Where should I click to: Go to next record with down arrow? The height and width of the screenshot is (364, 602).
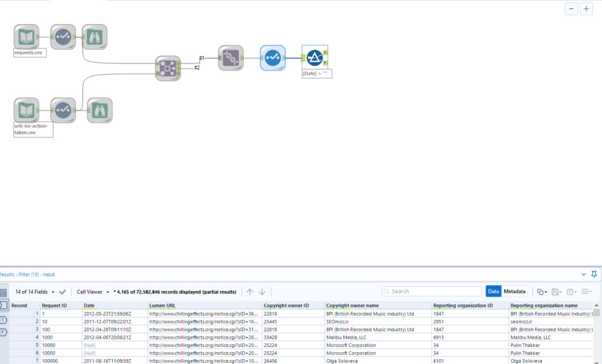(x=262, y=292)
